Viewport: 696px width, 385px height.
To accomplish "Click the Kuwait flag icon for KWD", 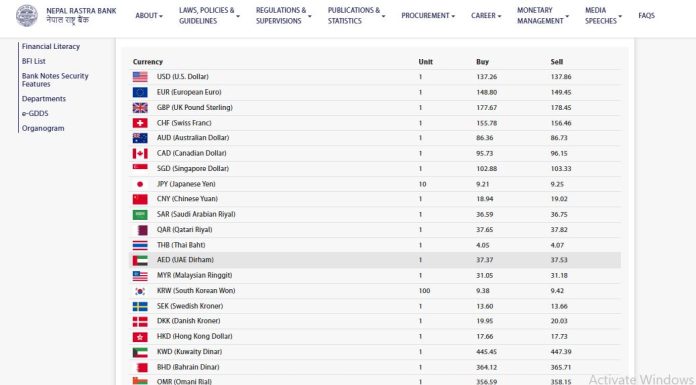I will (140, 352).
